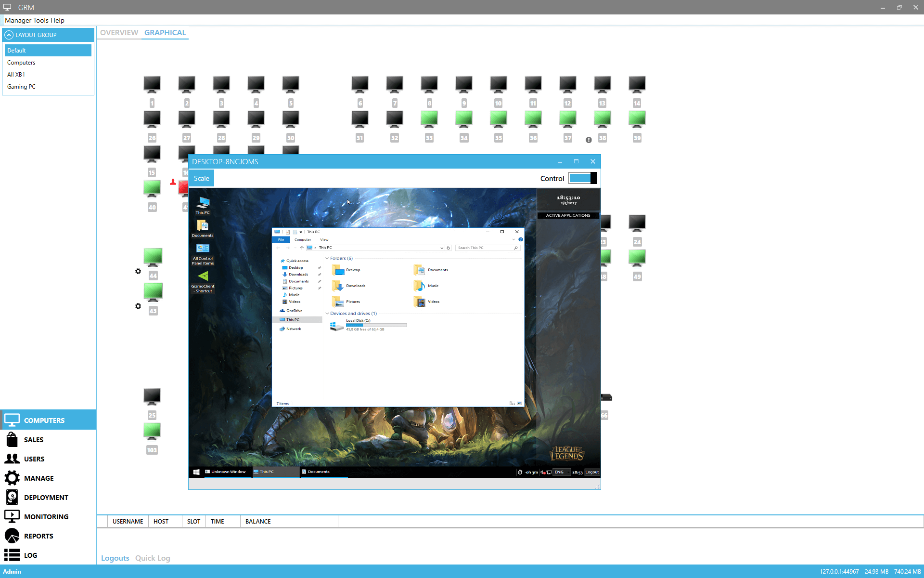This screenshot has width=924, height=578.
Task: Select Gaming PC layout group
Action: pos(21,87)
